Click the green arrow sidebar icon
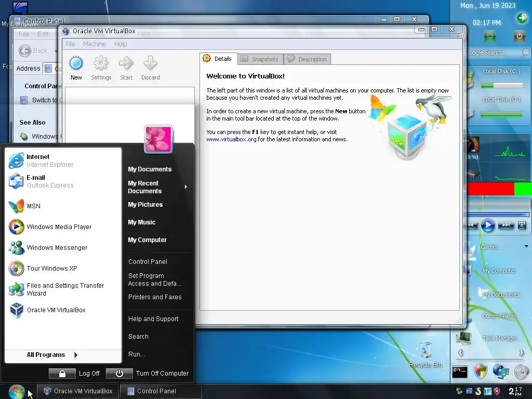Viewport: 532px width, 399px height. (x=522, y=18)
